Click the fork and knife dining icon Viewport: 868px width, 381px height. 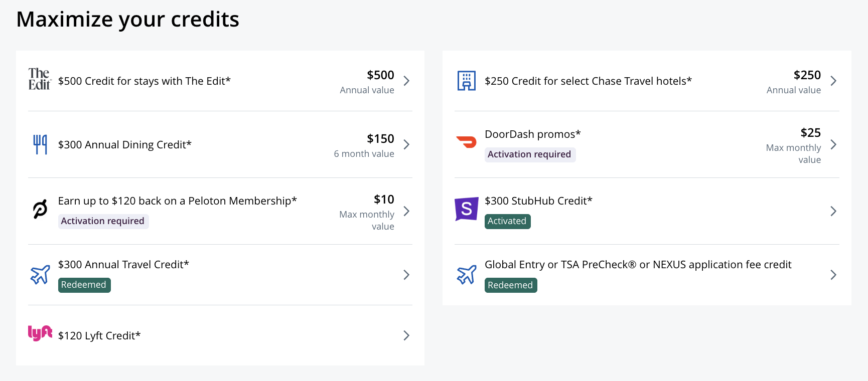click(x=40, y=144)
